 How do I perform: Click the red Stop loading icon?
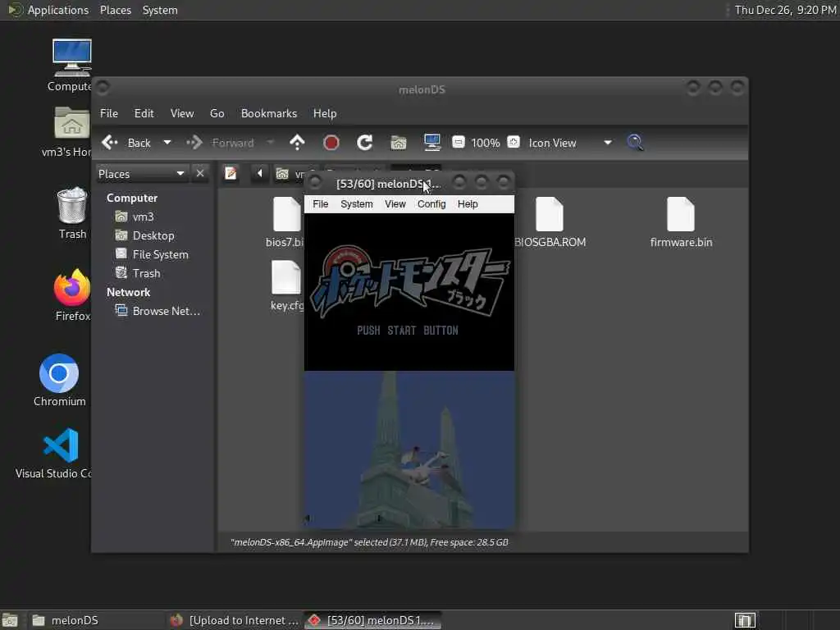[x=331, y=143]
